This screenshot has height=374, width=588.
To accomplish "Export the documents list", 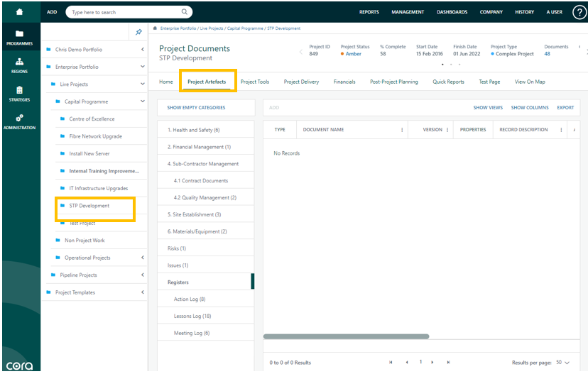I will pyautogui.click(x=565, y=108).
